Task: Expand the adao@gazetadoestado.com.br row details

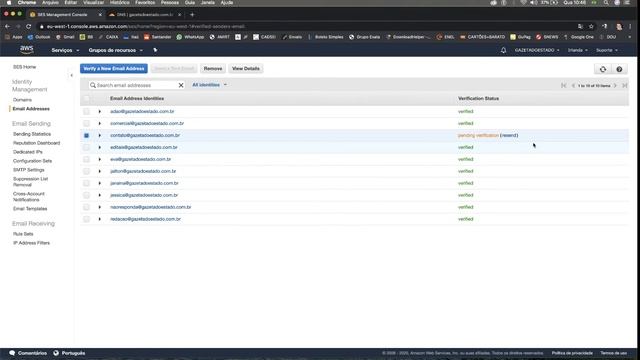Action: coord(100,111)
